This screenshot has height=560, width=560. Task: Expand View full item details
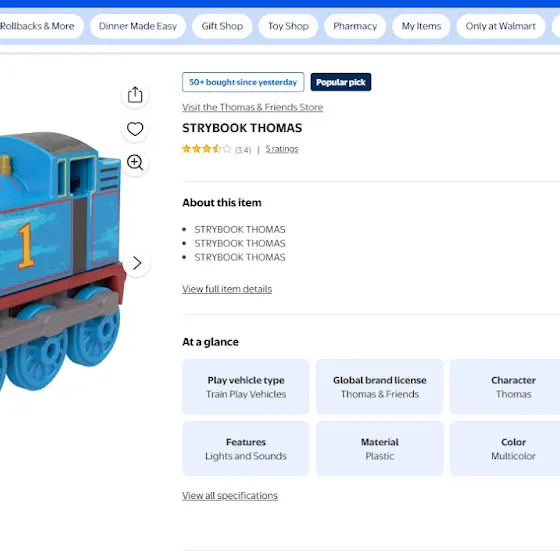pos(227,289)
